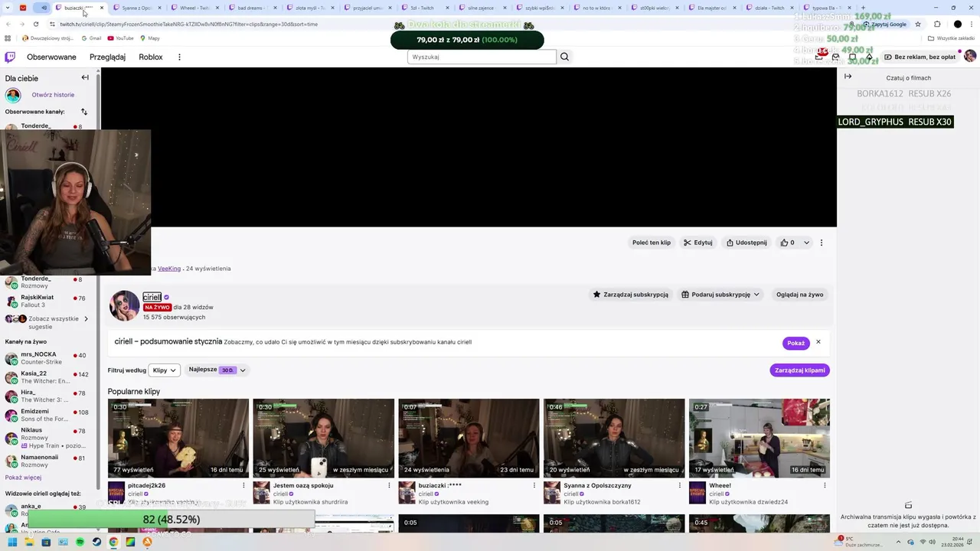This screenshot has width=980, height=551.
Task: Switch to the Wheee! browser tab
Action: click(194, 8)
